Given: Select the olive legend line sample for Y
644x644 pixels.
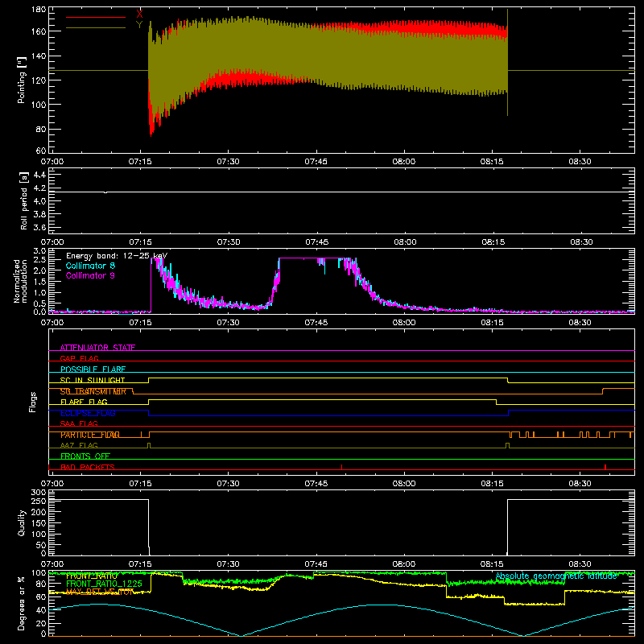Looking at the screenshot, I should click(x=96, y=28).
